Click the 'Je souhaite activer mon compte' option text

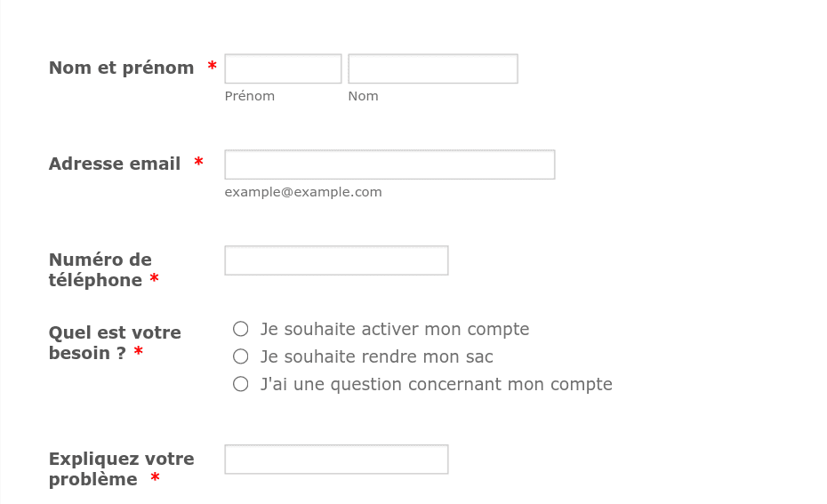[395, 329]
